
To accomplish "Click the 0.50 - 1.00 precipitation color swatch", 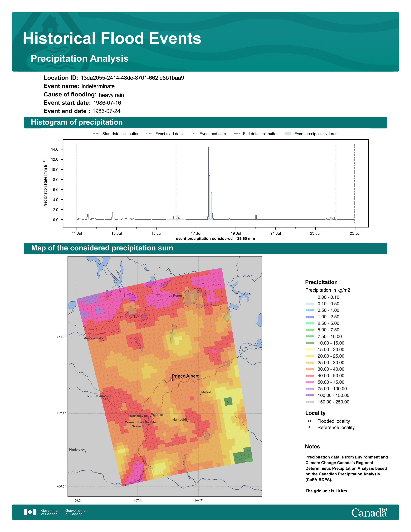I will point(310,310).
